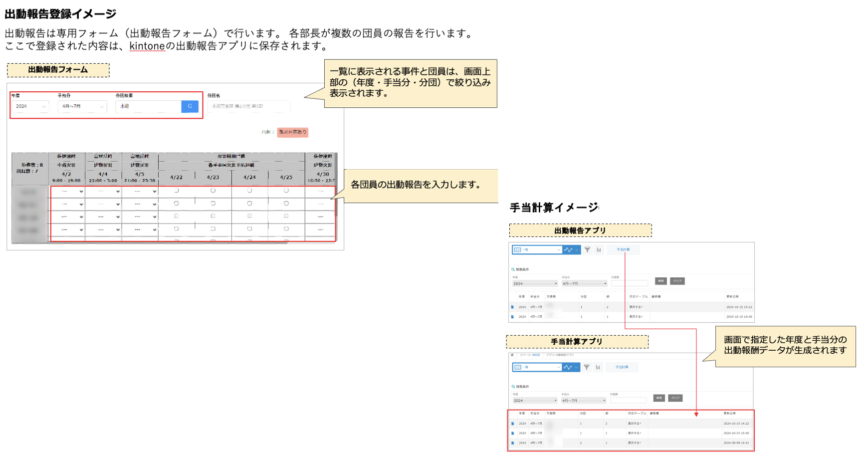Tick the 4/24 checkbox in the second row
This screenshot has height=460, width=868.
249,204
